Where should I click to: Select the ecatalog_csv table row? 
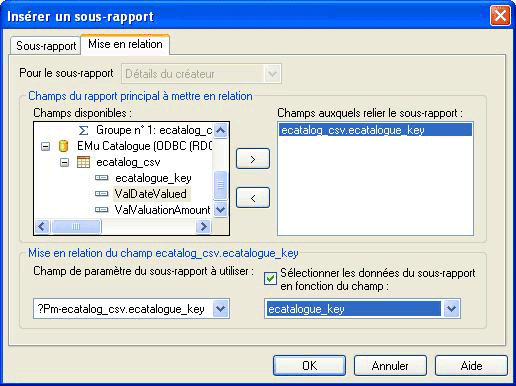click(x=128, y=162)
